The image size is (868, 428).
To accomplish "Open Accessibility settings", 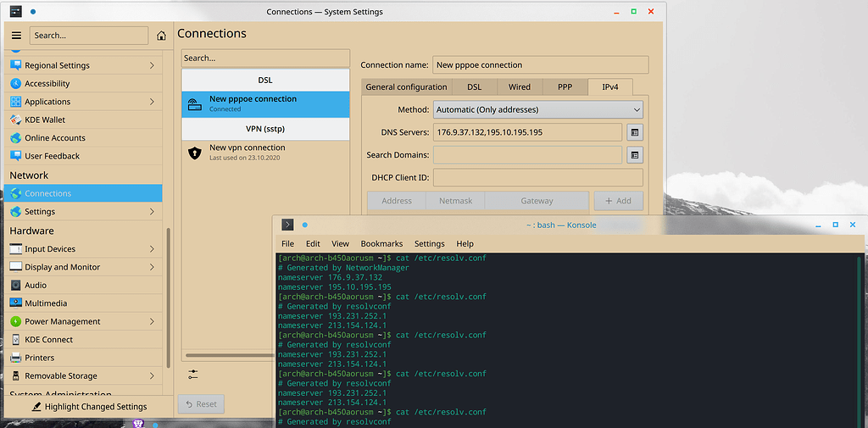I will 83,84.
